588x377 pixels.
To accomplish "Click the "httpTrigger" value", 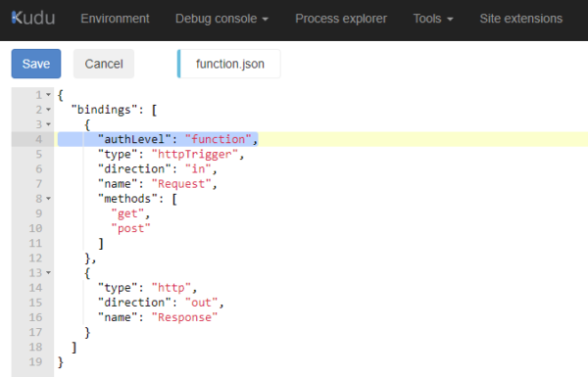I will (195, 154).
